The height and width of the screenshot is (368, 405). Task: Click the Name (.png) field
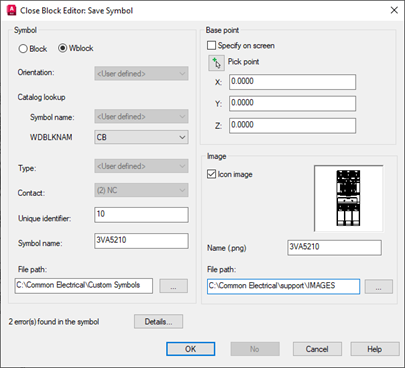[334, 248]
